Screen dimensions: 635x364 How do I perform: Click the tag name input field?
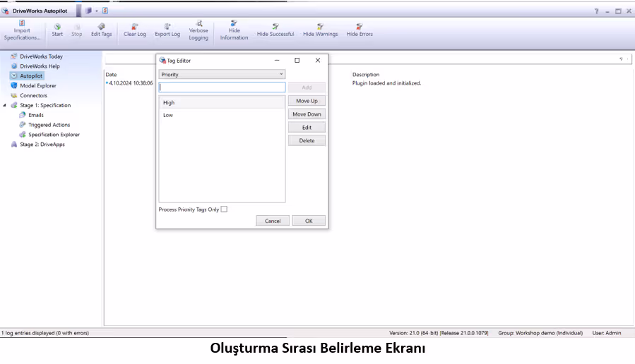pyautogui.click(x=222, y=87)
